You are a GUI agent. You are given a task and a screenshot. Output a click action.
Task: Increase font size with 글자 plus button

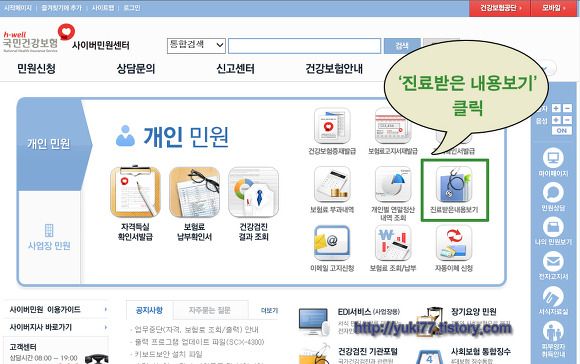click(x=556, y=108)
